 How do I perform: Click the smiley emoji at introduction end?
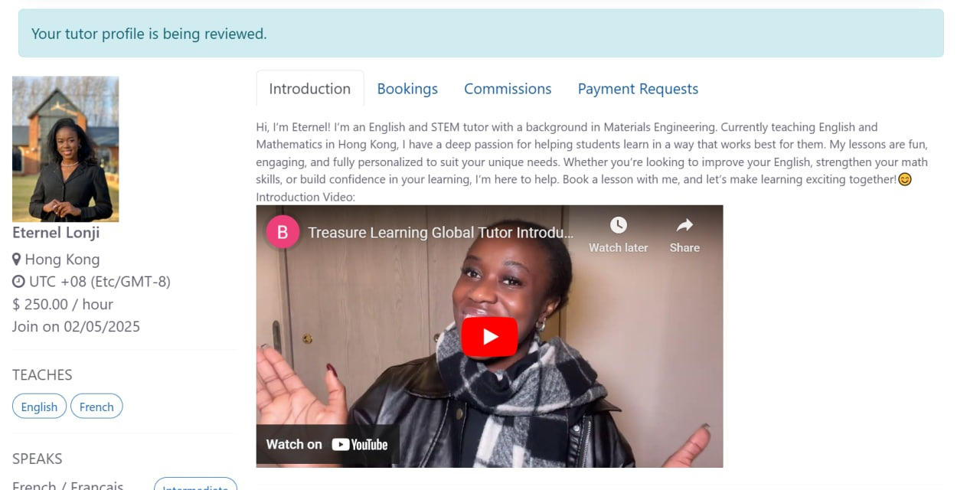coord(905,180)
